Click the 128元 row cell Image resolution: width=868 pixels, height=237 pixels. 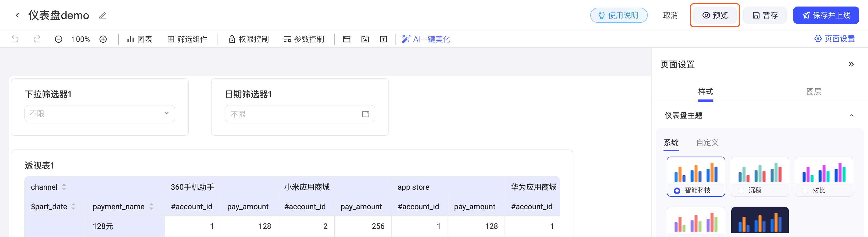(126, 226)
